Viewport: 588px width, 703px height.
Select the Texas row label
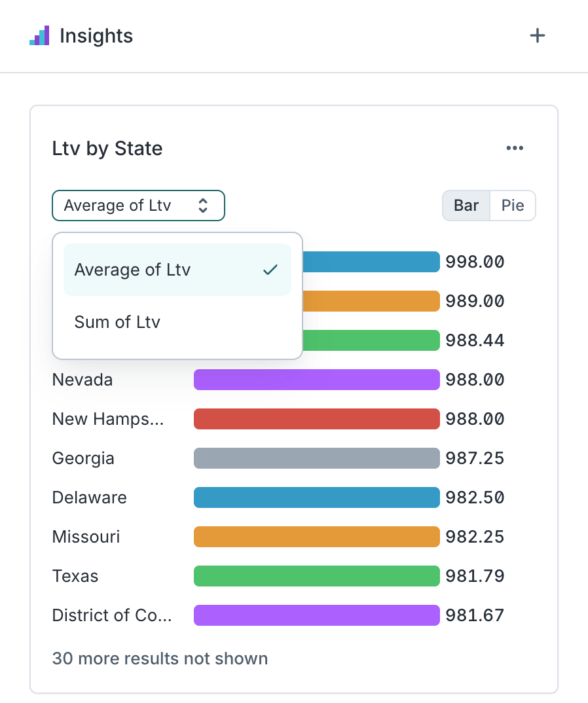click(x=75, y=576)
